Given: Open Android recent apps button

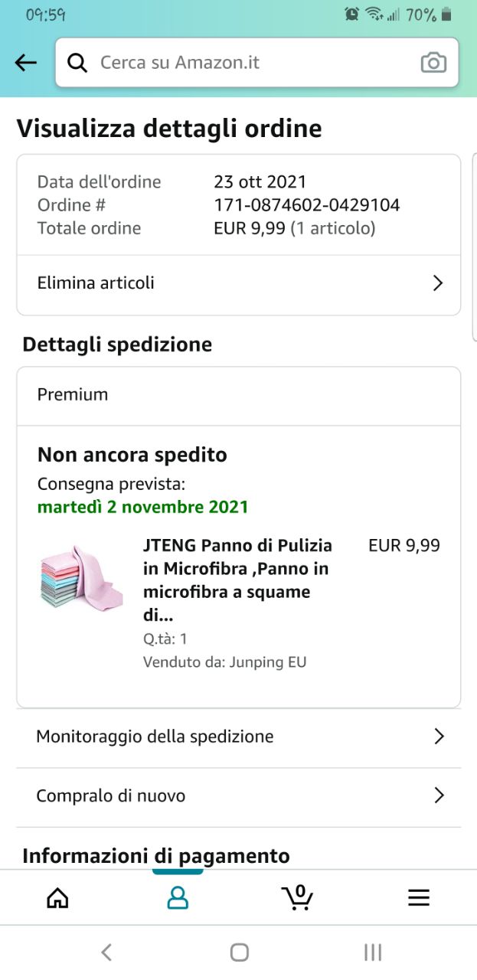Looking at the screenshot, I should 373,952.
